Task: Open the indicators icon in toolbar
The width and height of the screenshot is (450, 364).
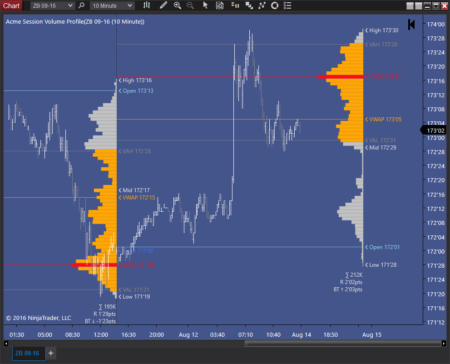Action: tap(249, 5)
